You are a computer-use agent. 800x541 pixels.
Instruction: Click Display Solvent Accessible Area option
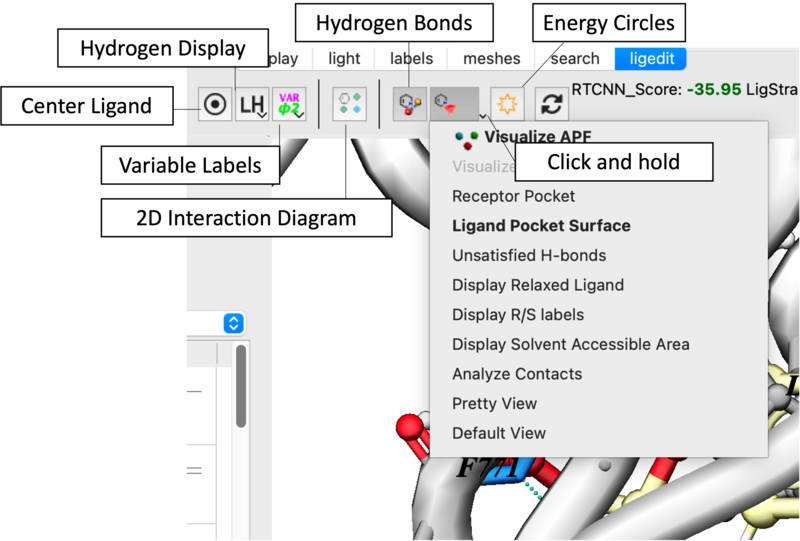click(x=570, y=344)
